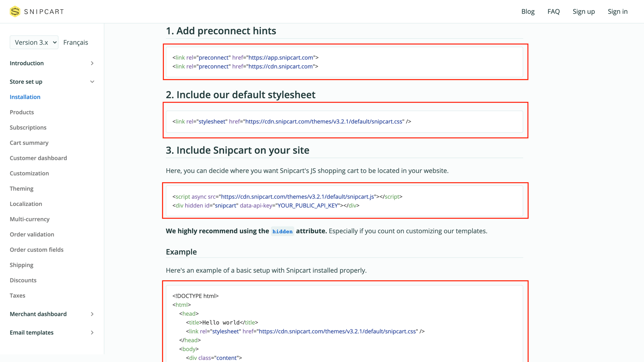644x362 pixels.
Task: Open the Taxes documentation page
Action: pos(17,296)
